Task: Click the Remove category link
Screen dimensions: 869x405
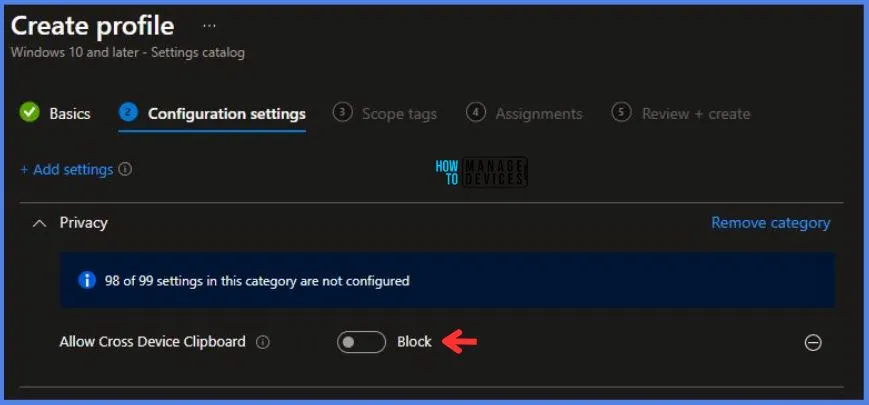Action: (x=770, y=223)
